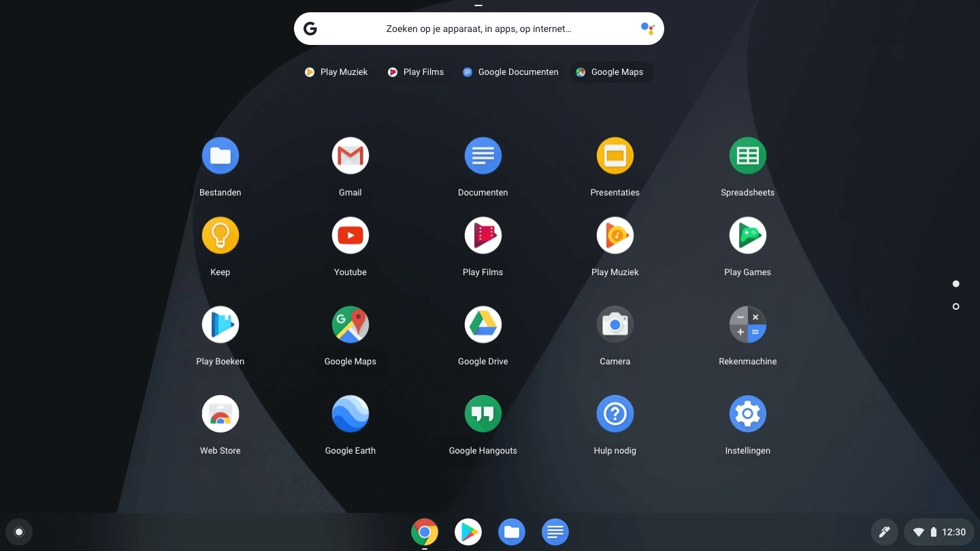Open the Documenten app icon

[483, 156]
